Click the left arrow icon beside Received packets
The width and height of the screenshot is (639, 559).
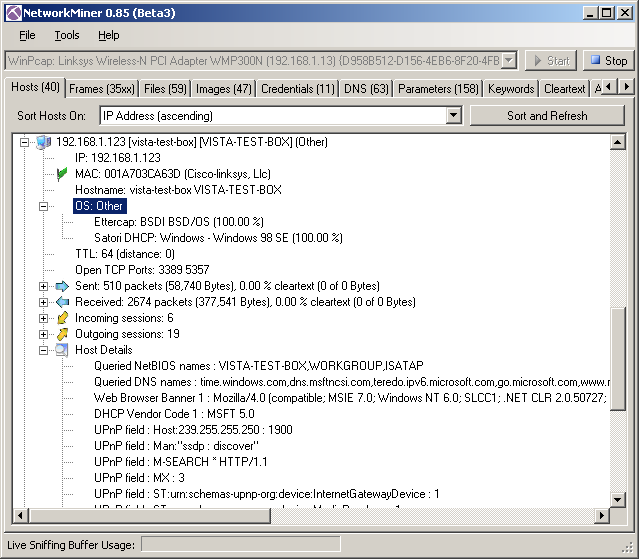tap(62, 302)
